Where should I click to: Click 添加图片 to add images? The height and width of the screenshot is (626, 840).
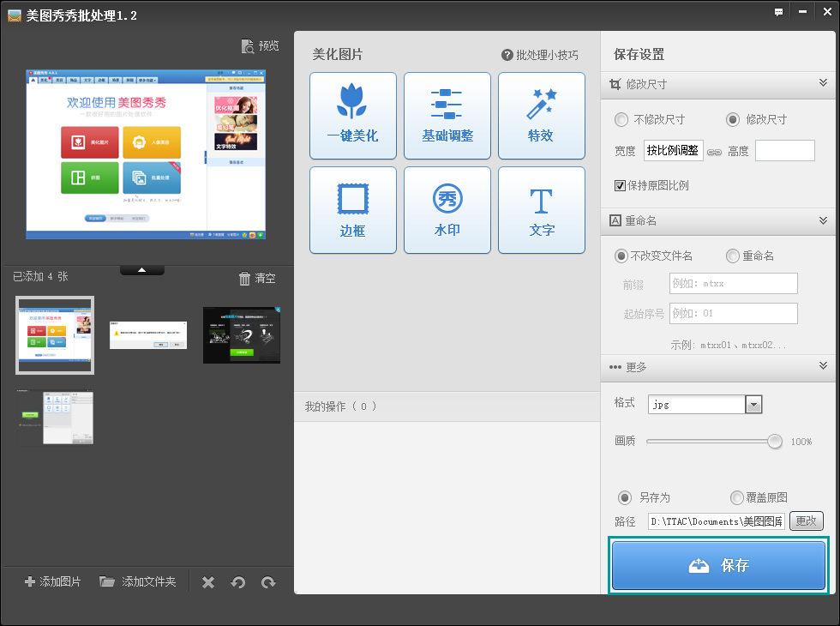coord(53,581)
